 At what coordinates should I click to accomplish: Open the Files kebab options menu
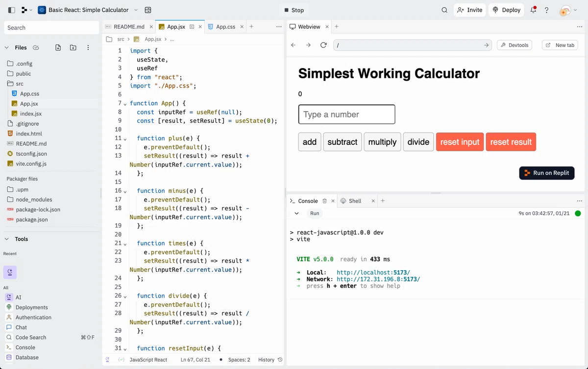pyautogui.click(x=88, y=47)
